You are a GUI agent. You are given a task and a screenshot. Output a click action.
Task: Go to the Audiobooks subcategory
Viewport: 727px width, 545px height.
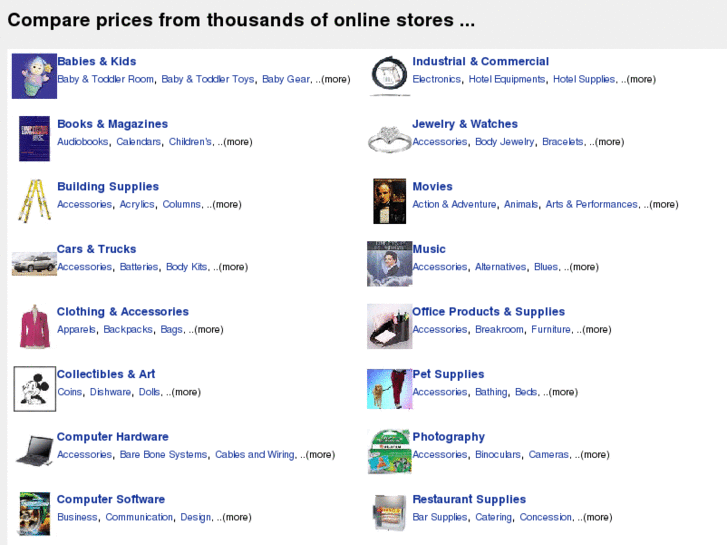click(83, 142)
